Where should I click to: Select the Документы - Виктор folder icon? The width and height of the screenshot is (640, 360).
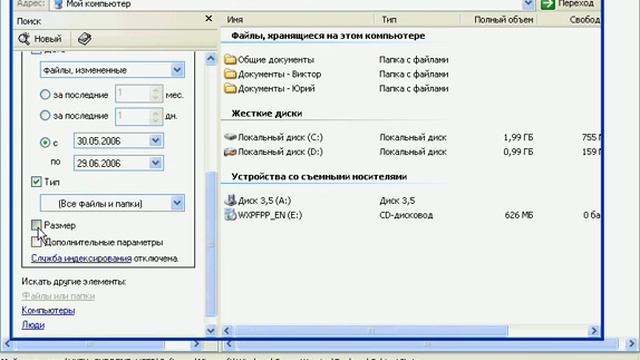click(x=231, y=74)
